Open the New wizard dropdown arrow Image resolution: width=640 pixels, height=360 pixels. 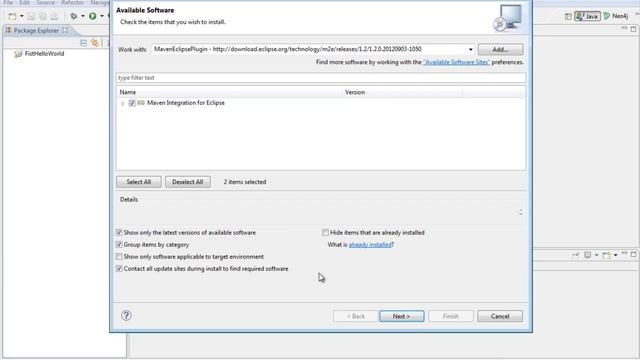point(22,16)
